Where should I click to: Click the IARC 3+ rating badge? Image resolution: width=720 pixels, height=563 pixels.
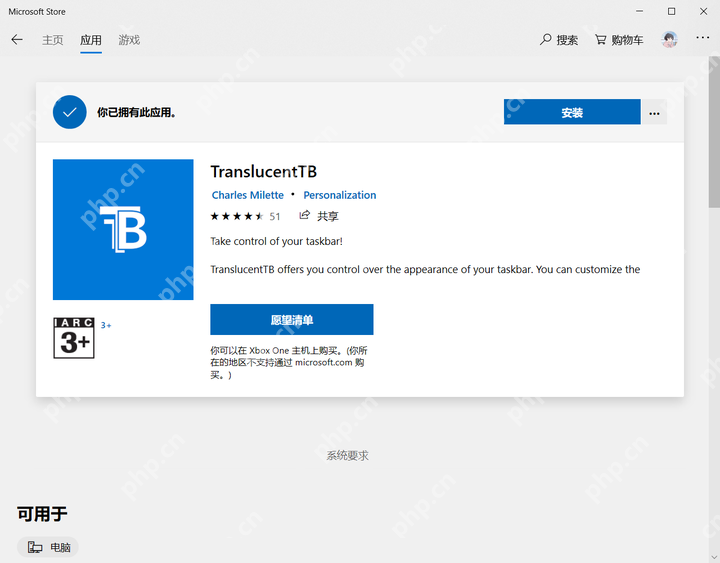74,338
